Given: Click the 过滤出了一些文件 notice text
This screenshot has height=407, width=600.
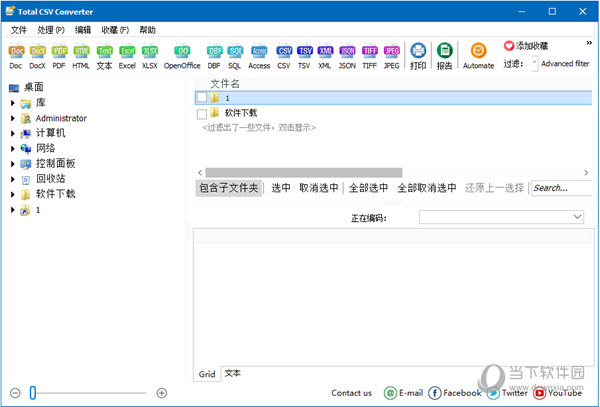Looking at the screenshot, I should point(259,128).
